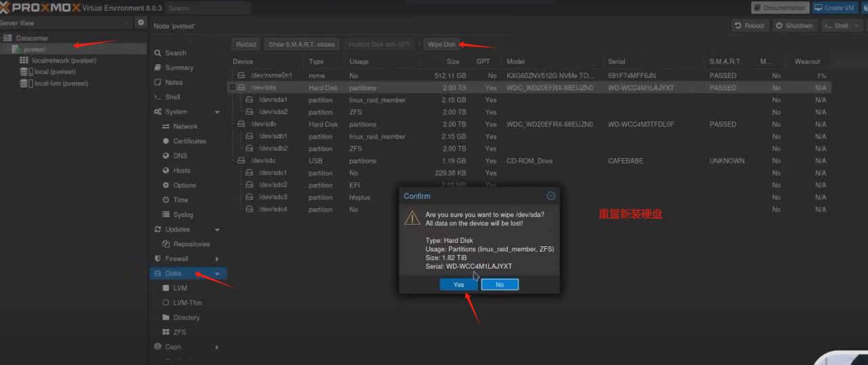Viewport: 868px width, 365px height.
Task: Confirm wipe by clicking Yes
Action: pos(458,284)
